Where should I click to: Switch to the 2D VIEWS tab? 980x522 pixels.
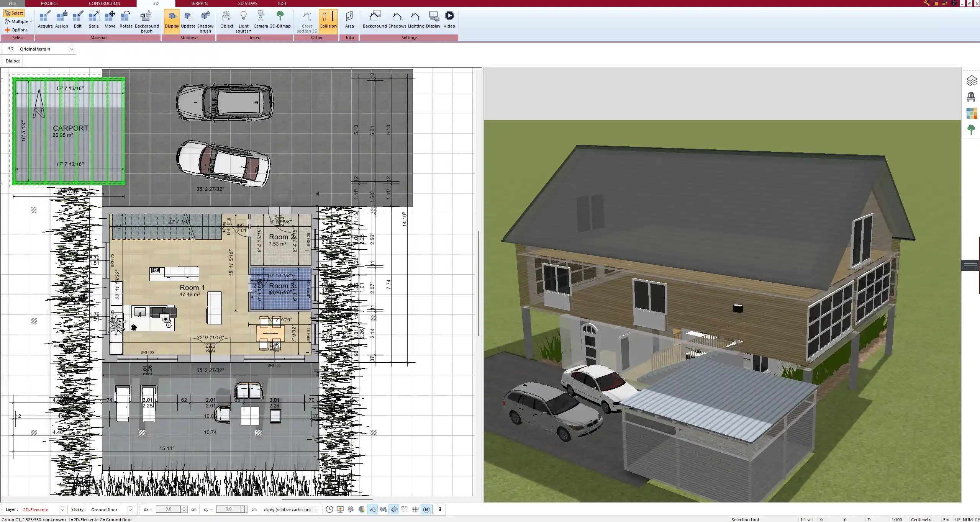coord(248,3)
